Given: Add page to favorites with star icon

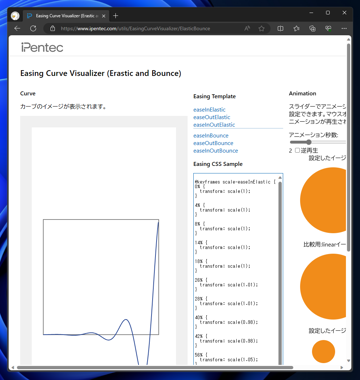Looking at the screenshot, I should (x=262, y=29).
